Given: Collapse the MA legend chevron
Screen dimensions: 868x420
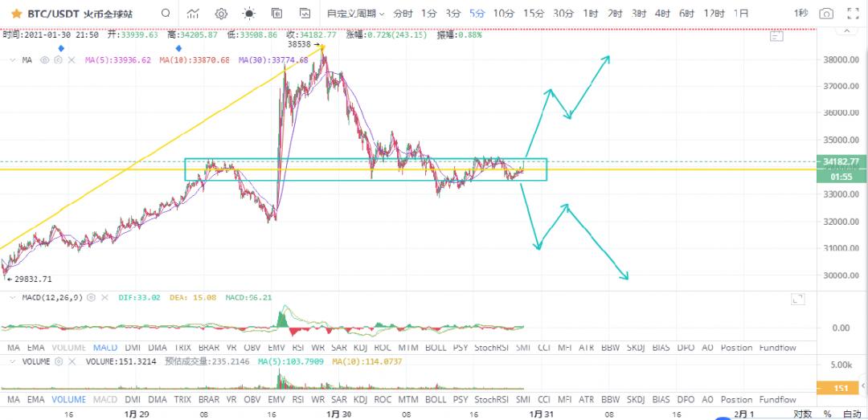Looking at the screenshot, I should [x=12, y=59].
